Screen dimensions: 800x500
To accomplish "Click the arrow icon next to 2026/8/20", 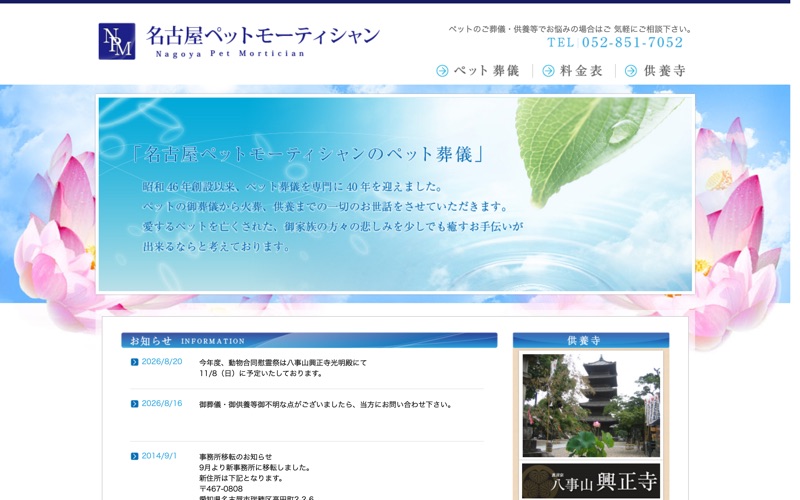I will tap(135, 362).
